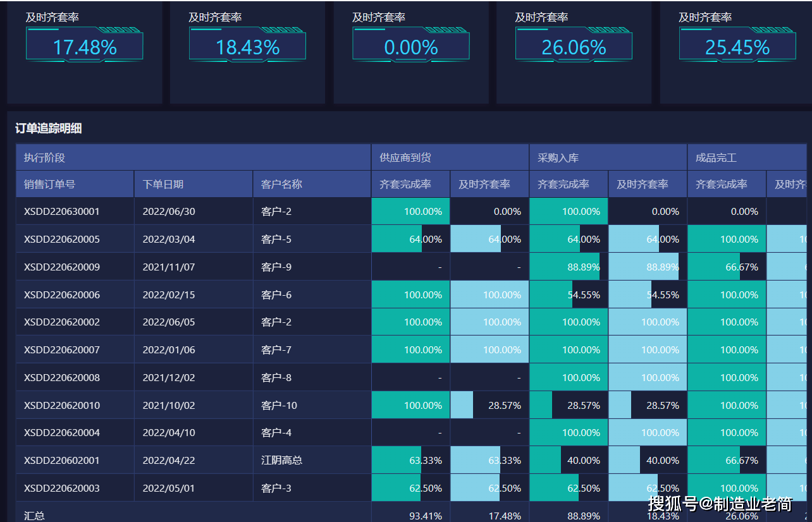Select order XSDD220620009
The height and width of the screenshot is (522, 812).
[x=62, y=267]
